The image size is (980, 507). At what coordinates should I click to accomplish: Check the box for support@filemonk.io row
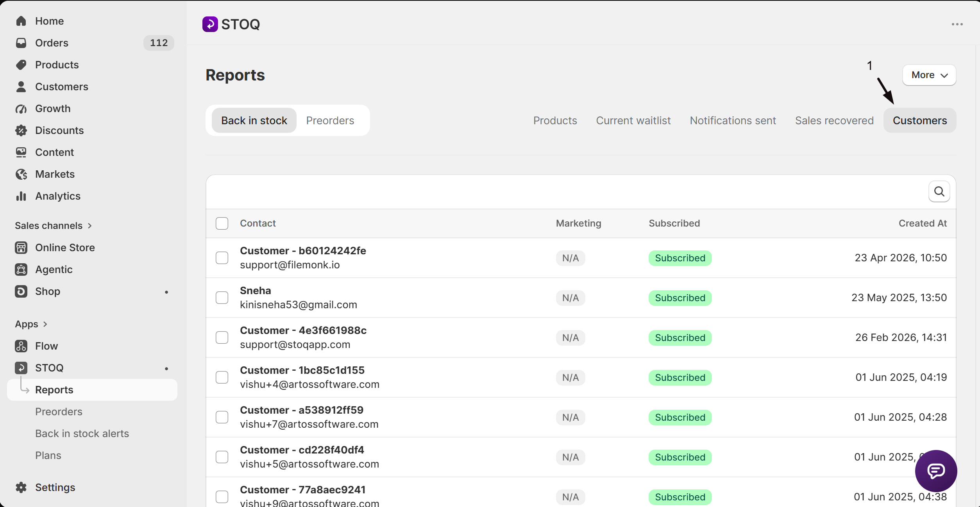(x=222, y=257)
